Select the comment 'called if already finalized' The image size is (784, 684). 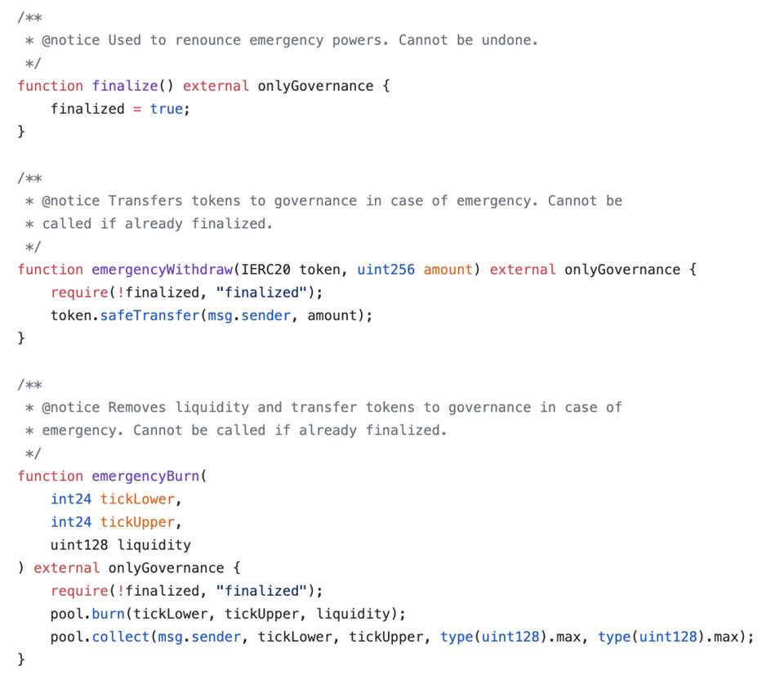pyautogui.click(x=158, y=224)
